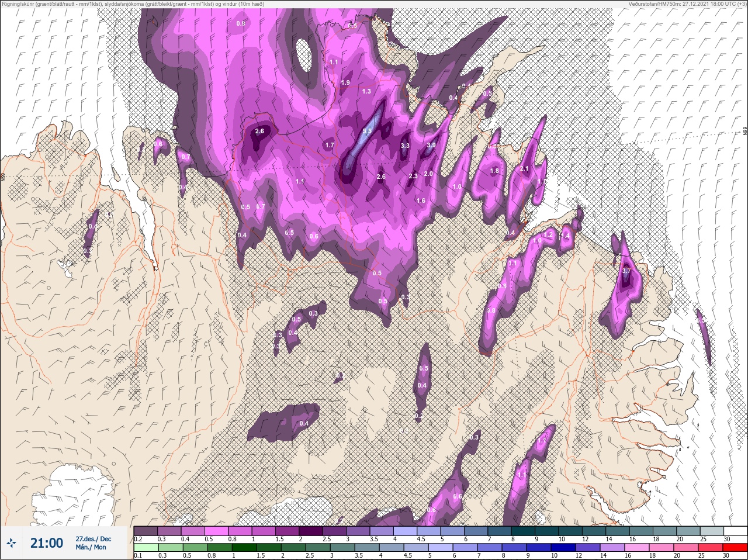Click the 3.7 precipitation value near east coast
This screenshot has width=748, height=560.
[x=626, y=271]
